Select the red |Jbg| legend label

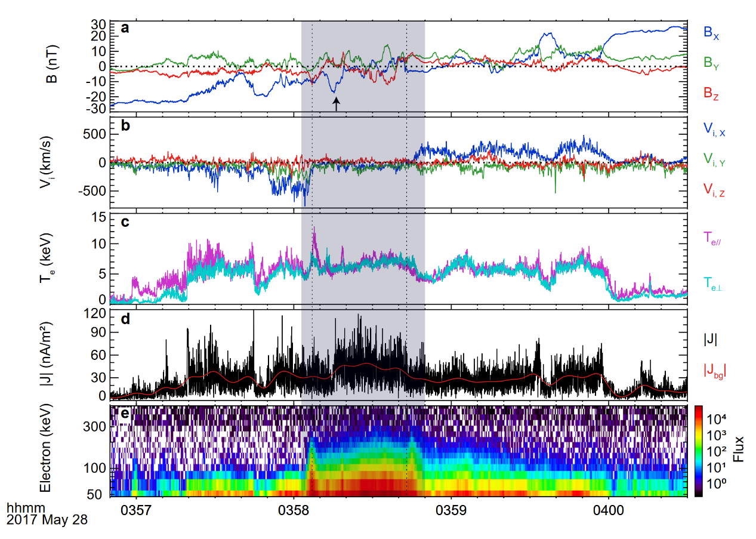pyautogui.click(x=714, y=371)
